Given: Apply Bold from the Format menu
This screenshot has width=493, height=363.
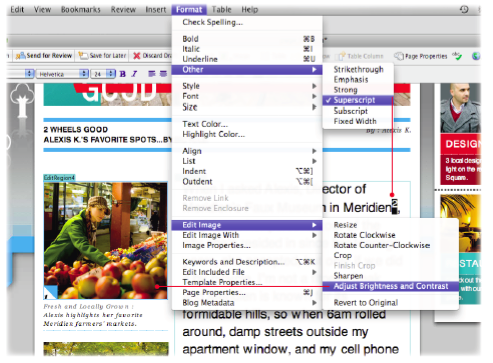Looking at the screenshot, I should (x=247, y=39).
